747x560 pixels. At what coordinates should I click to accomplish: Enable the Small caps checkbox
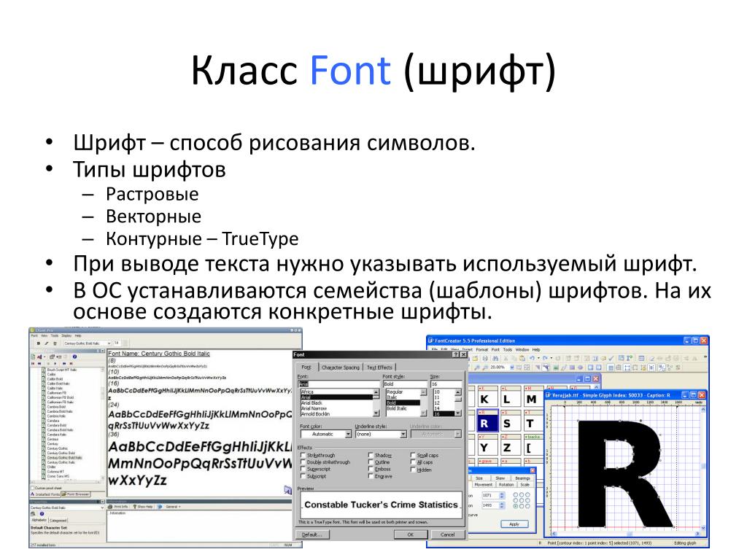[413, 455]
